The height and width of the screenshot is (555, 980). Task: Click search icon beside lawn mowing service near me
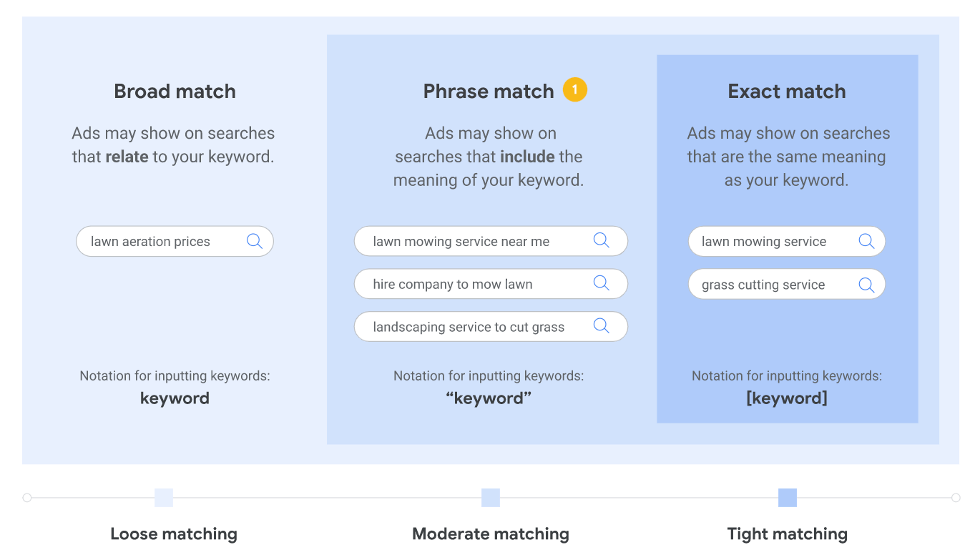[x=601, y=240]
